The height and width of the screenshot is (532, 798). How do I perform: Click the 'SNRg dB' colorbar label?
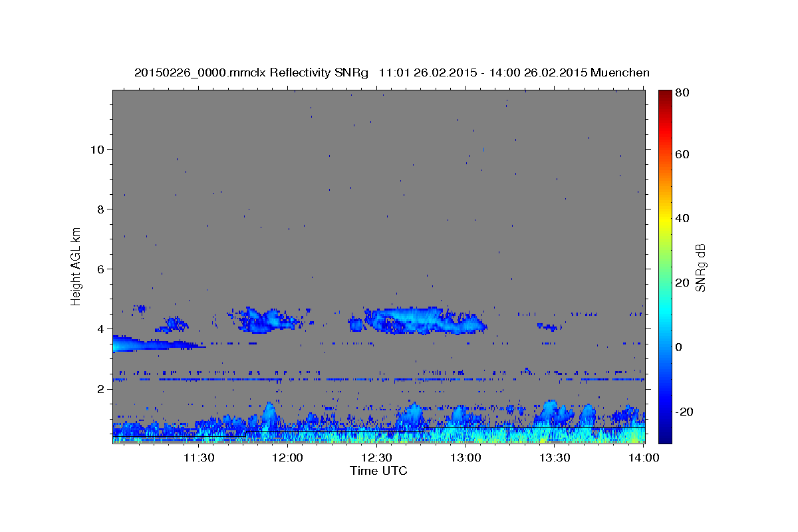click(700, 267)
